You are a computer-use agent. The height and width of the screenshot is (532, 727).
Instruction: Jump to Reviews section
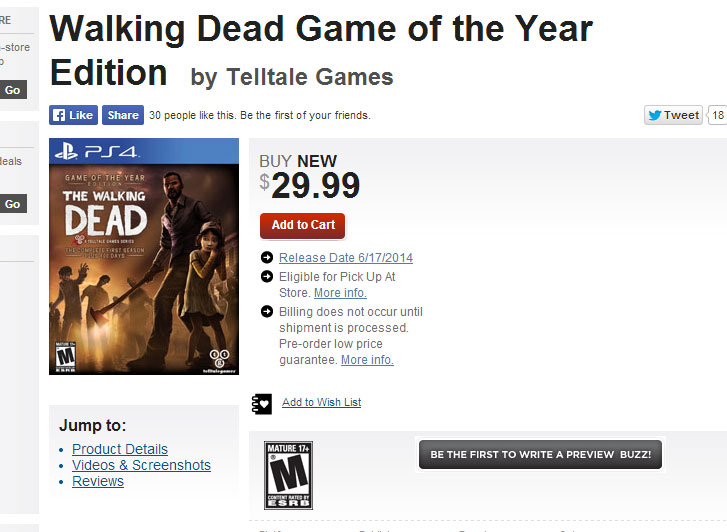(x=98, y=481)
